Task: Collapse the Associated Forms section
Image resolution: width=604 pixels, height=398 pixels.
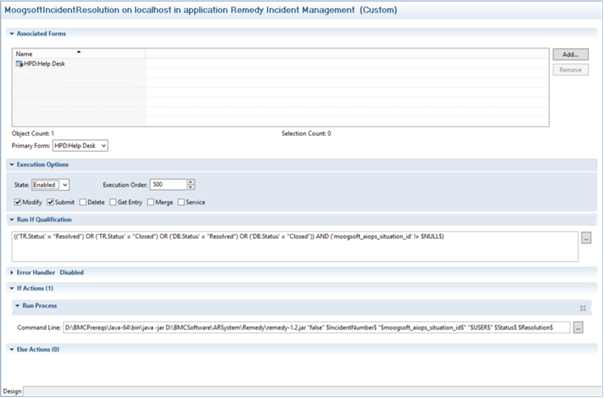Action: pyautogui.click(x=12, y=34)
